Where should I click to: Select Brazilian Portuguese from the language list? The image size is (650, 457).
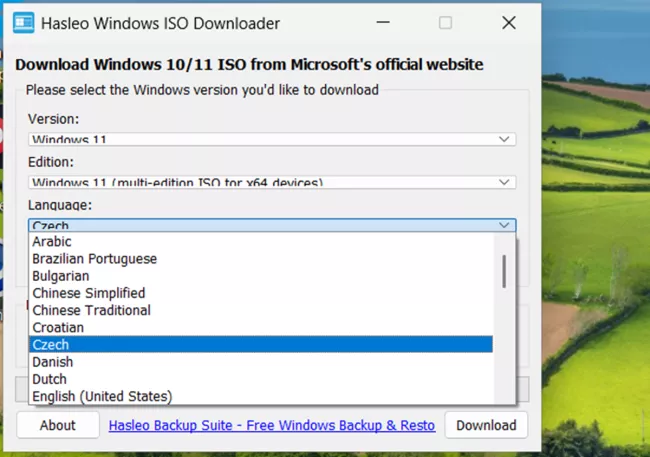click(x=261, y=259)
